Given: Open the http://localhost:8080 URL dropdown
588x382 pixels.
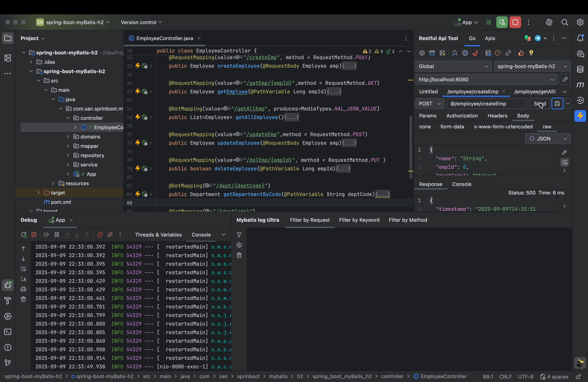Looking at the screenshot, I should click(x=486, y=80).
